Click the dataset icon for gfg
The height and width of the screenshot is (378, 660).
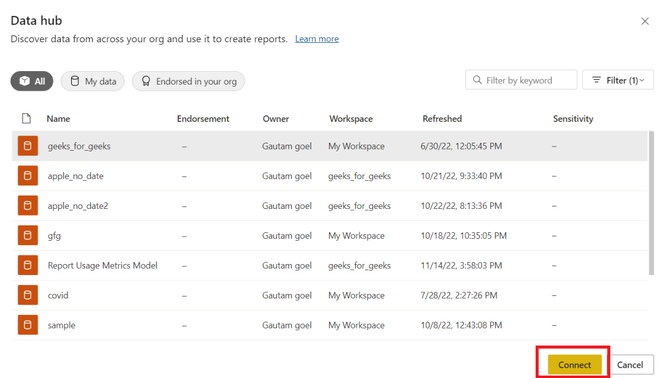[28, 235]
